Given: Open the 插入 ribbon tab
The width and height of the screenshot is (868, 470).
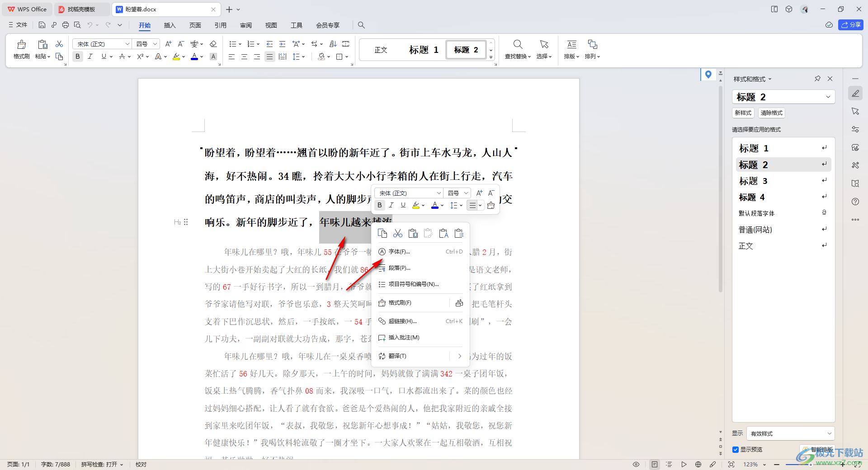Looking at the screenshot, I should [170, 25].
